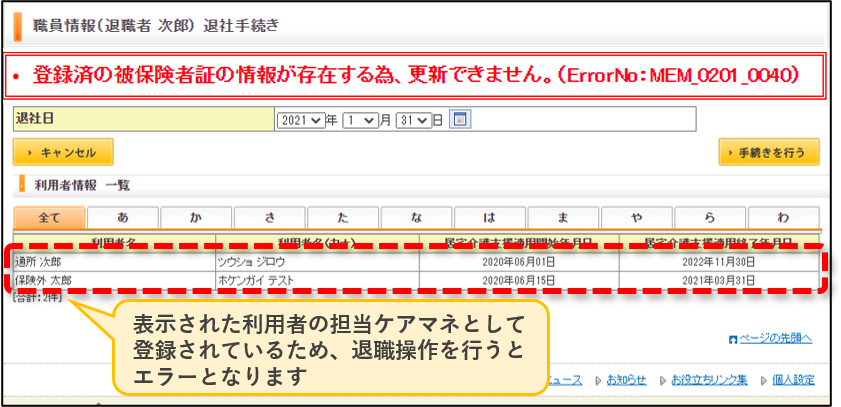Screen dimensions: 841x407
Task: Select the 全て tab
Action: pyautogui.click(x=49, y=218)
